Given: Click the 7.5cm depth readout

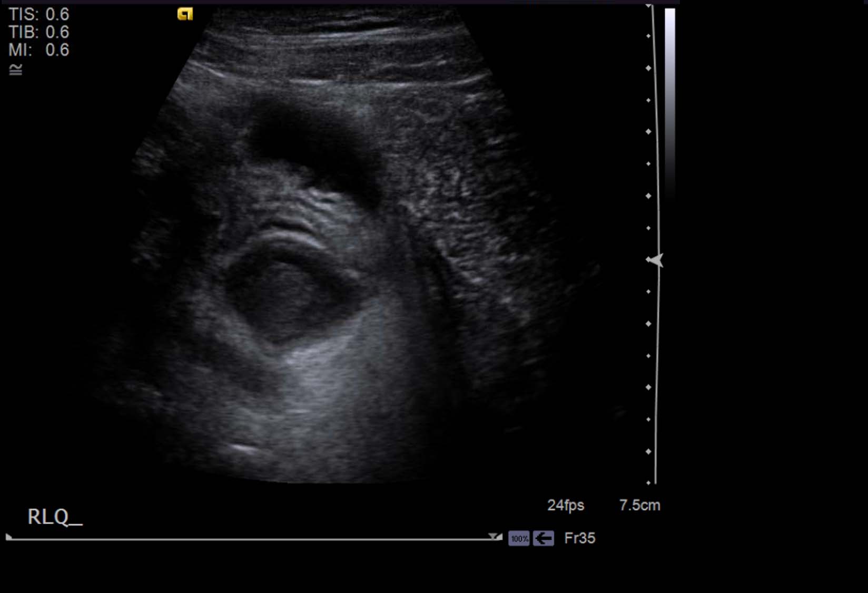Looking at the screenshot, I should coord(639,505).
